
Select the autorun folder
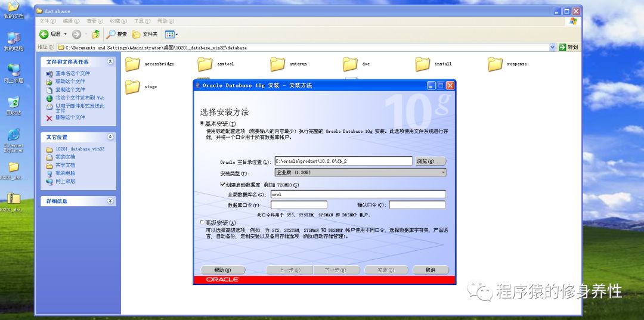click(x=289, y=64)
